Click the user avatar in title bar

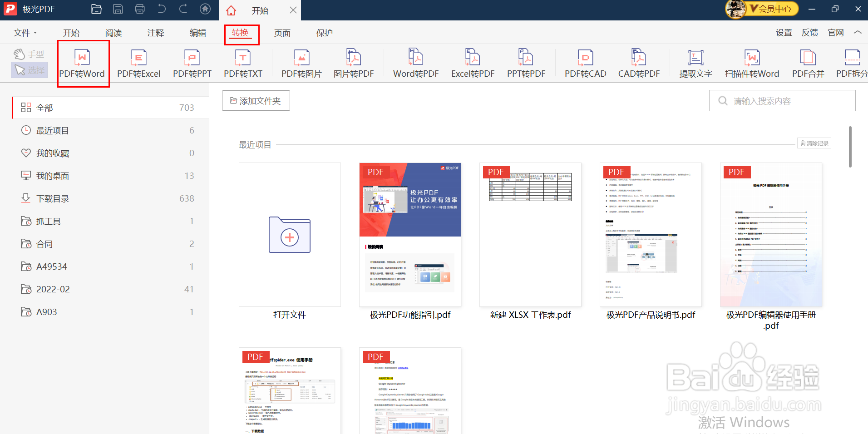(735, 9)
